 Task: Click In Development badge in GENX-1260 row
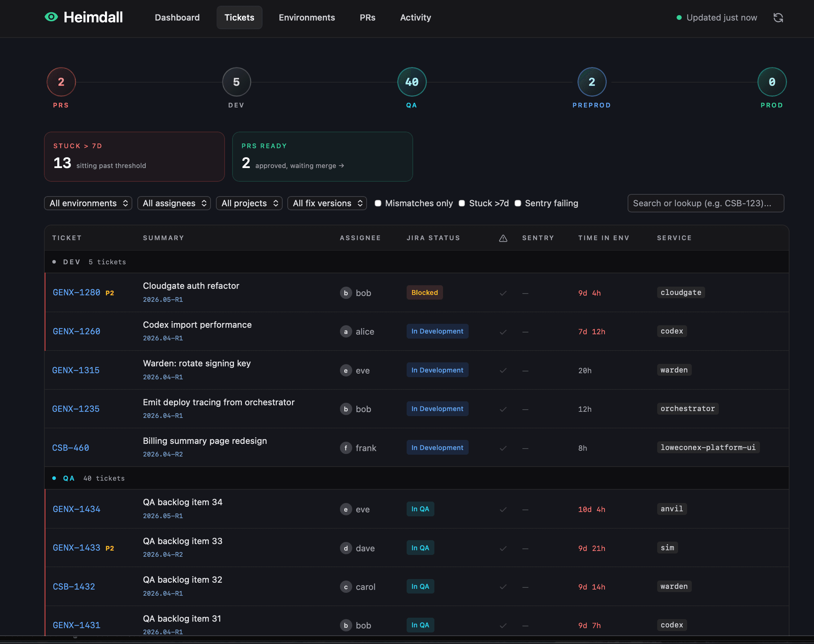437,331
